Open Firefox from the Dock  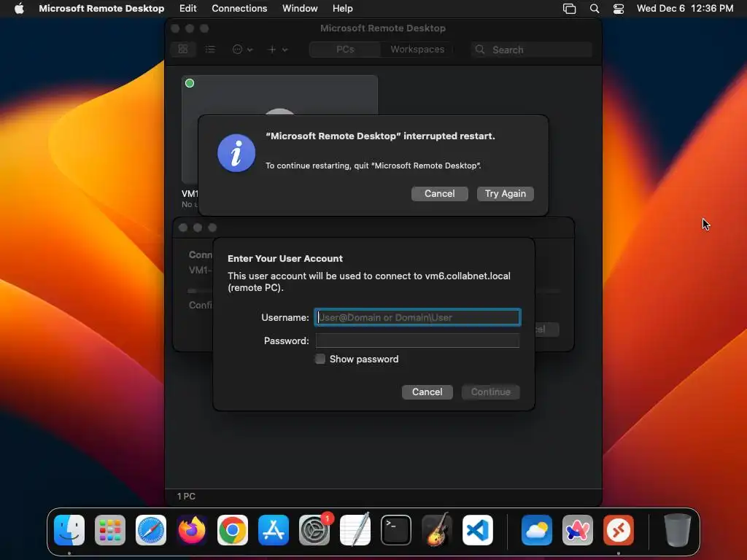(x=192, y=529)
